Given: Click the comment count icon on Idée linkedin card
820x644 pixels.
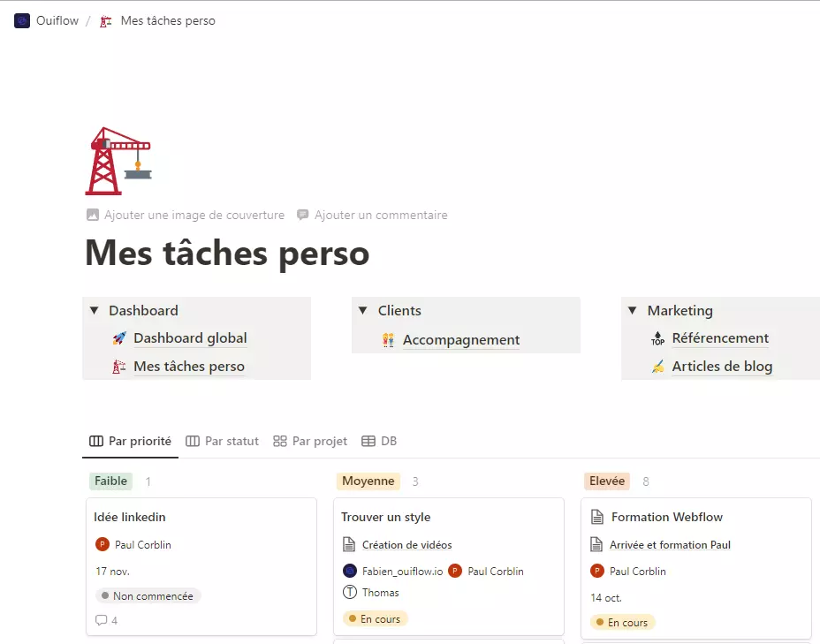Looking at the screenshot, I should [x=101, y=620].
